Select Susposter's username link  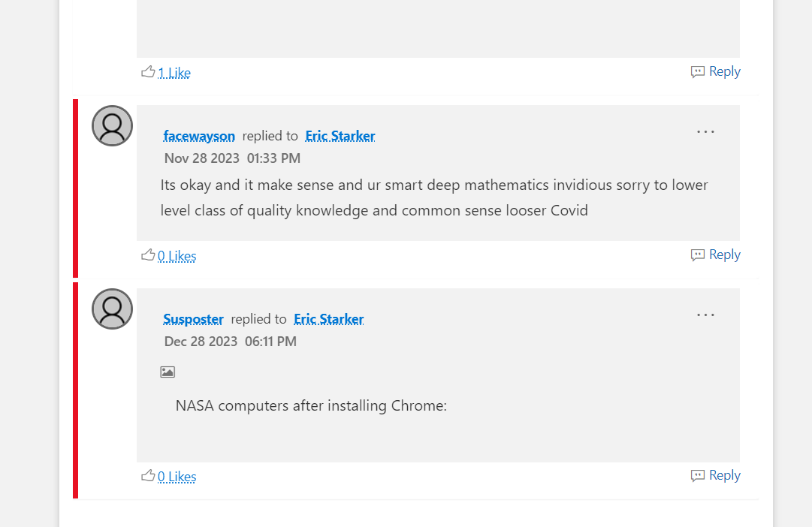pos(193,318)
